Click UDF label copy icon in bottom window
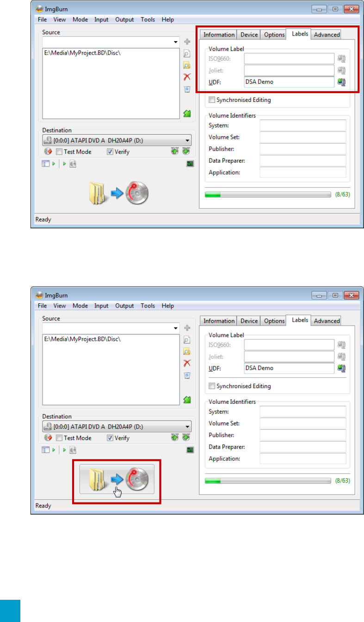Screen dimensions: 364x622 342,368
